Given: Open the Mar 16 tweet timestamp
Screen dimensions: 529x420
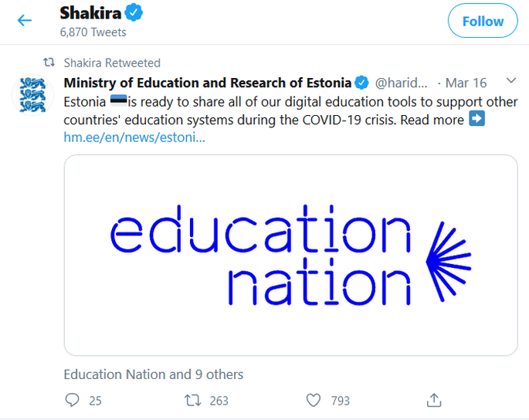Looking at the screenshot, I should [x=466, y=83].
